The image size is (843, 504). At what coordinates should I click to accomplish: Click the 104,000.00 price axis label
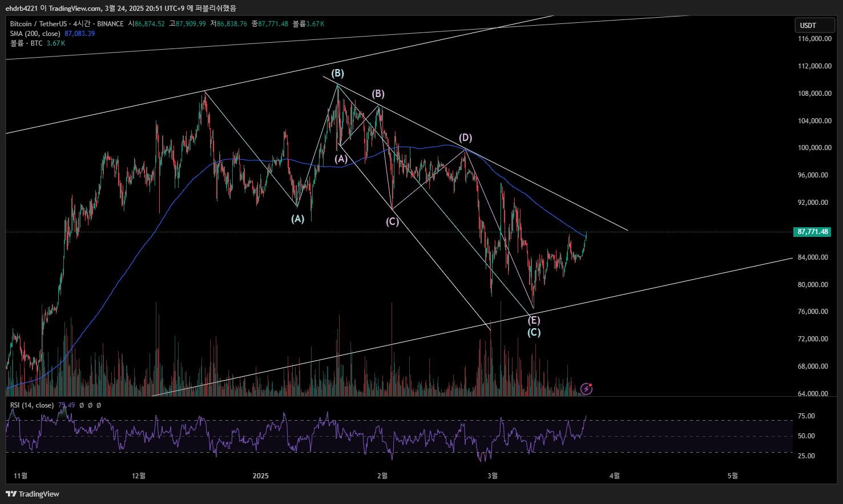(x=814, y=121)
